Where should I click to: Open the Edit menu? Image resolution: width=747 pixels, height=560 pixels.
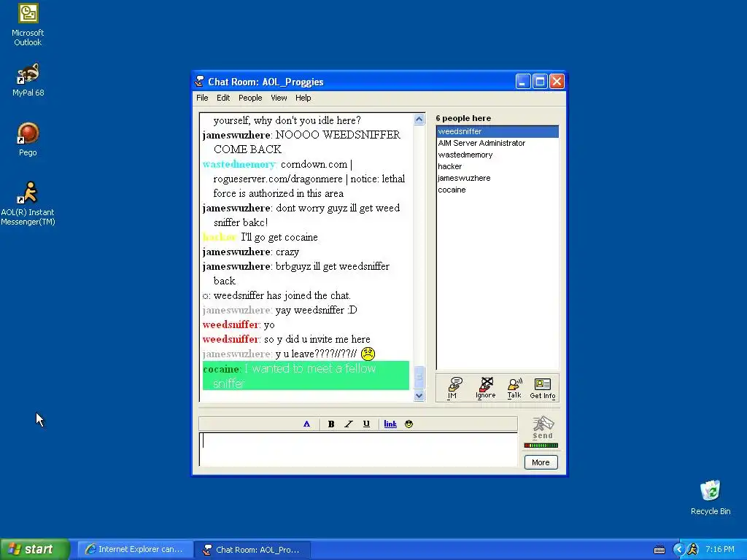tap(223, 98)
